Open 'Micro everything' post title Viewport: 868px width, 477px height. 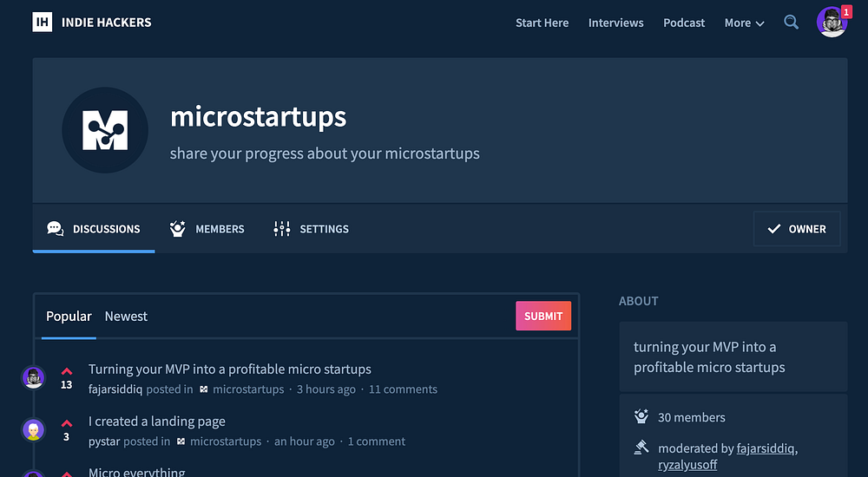tap(137, 472)
